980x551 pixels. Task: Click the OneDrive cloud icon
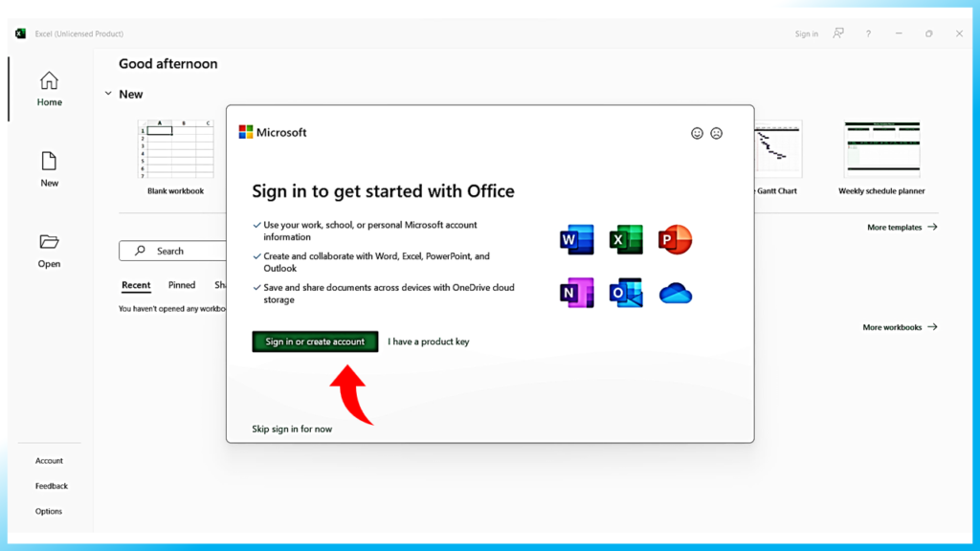[x=675, y=294]
